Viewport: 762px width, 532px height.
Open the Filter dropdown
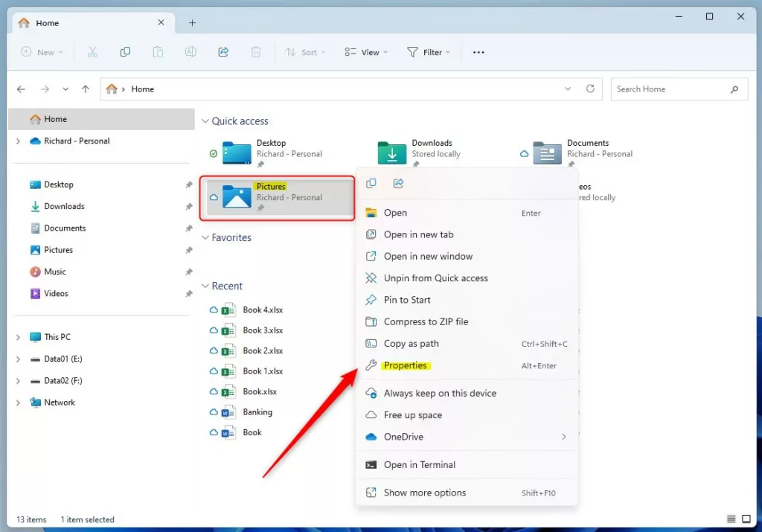pyautogui.click(x=429, y=52)
